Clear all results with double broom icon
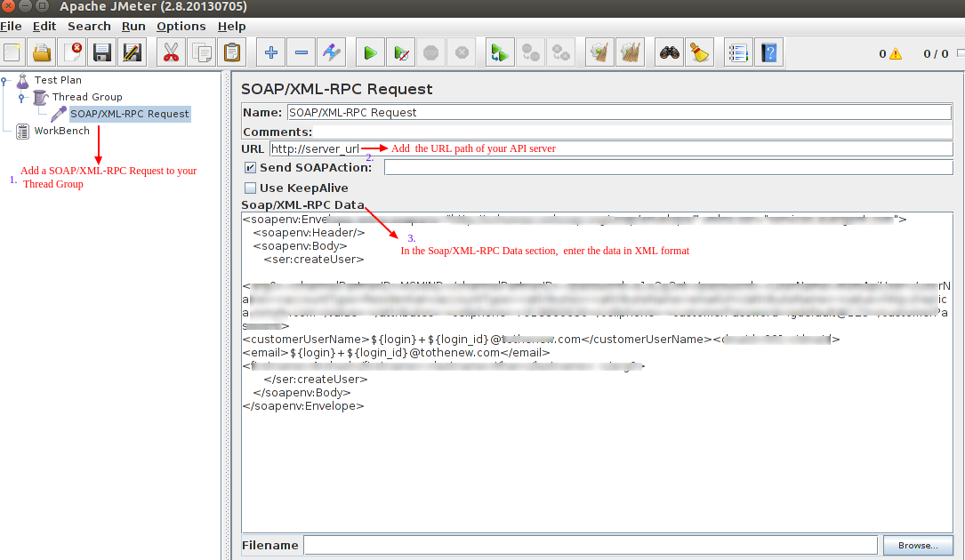 (x=631, y=53)
